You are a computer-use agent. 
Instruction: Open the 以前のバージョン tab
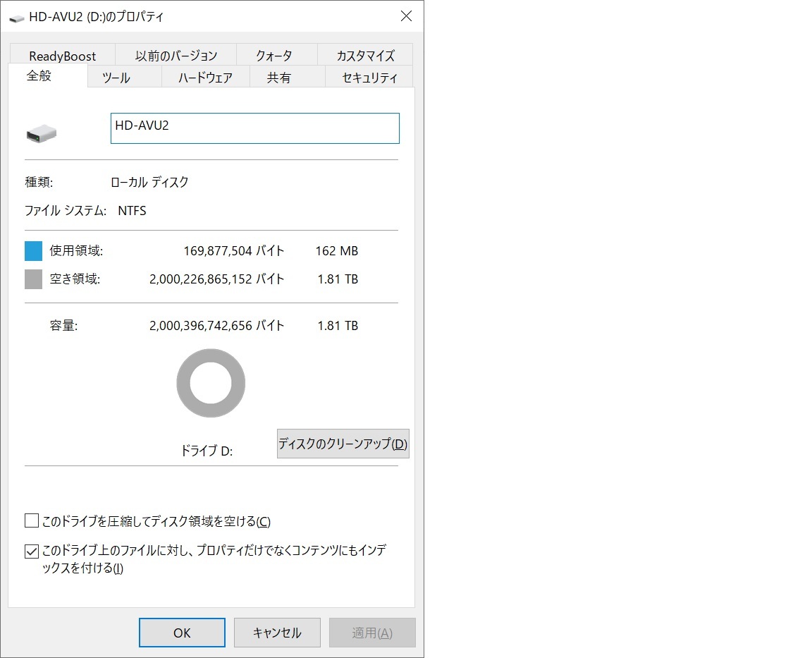tap(176, 56)
